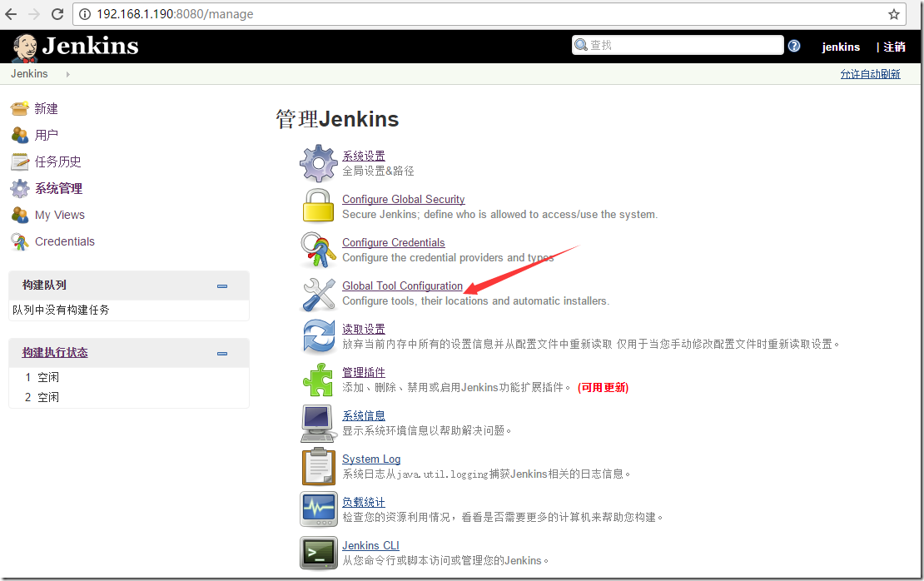The height and width of the screenshot is (581, 924).
Task: Click the Jenkins header title text
Action: (90, 46)
